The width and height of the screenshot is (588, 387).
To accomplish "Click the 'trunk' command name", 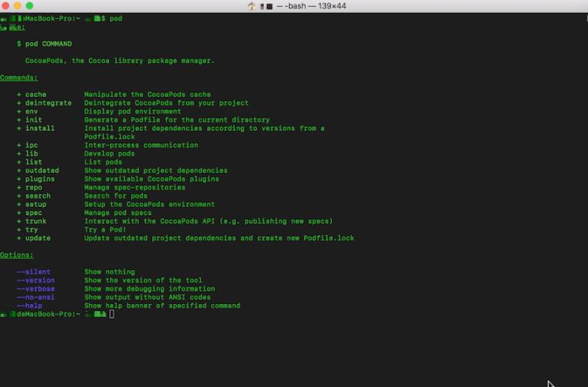I will click(x=35, y=222).
